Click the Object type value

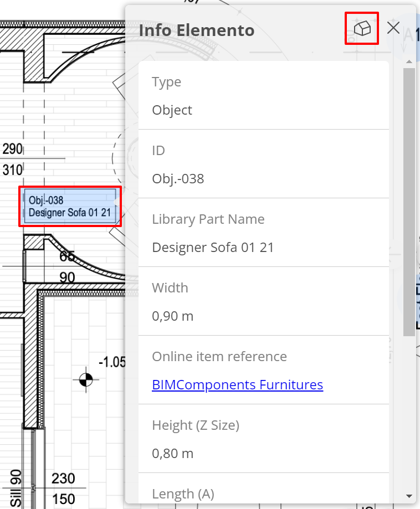172,110
